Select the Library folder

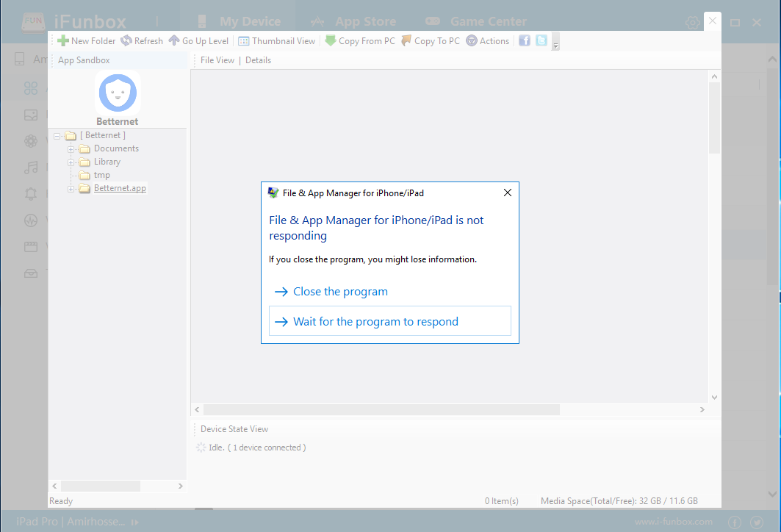click(x=107, y=162)
